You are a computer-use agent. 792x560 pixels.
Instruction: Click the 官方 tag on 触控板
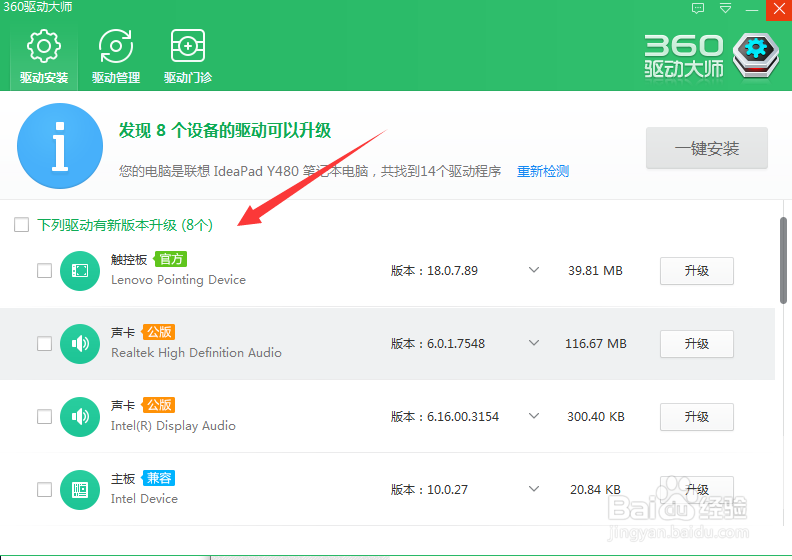click(x=171, y=259)
